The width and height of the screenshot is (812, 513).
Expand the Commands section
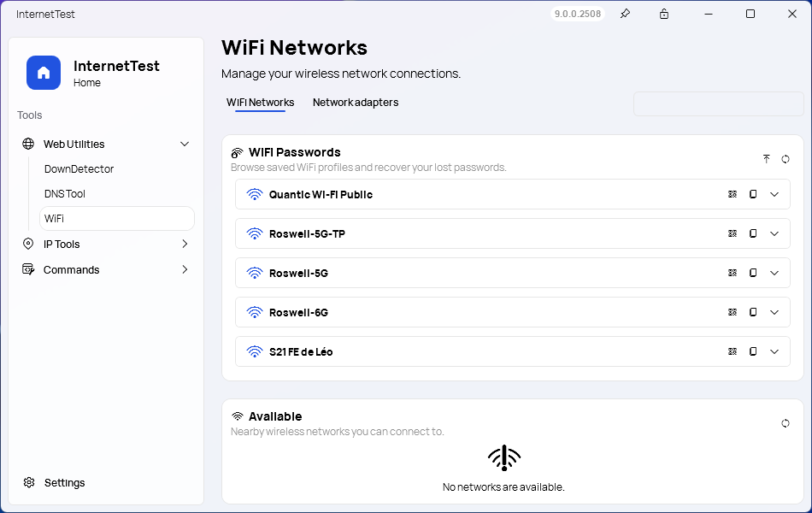pyautogui.click(x=185, y=269)
